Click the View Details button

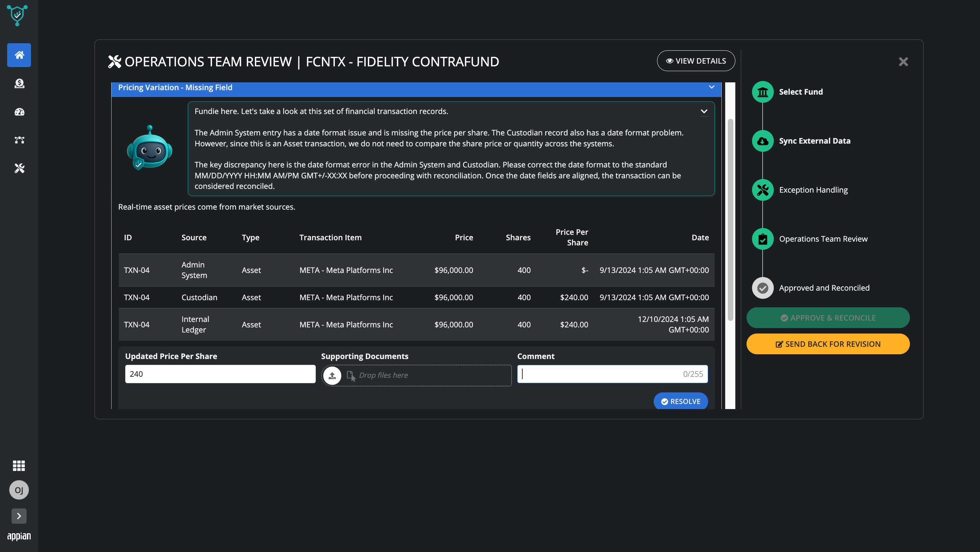click(696, 61)
